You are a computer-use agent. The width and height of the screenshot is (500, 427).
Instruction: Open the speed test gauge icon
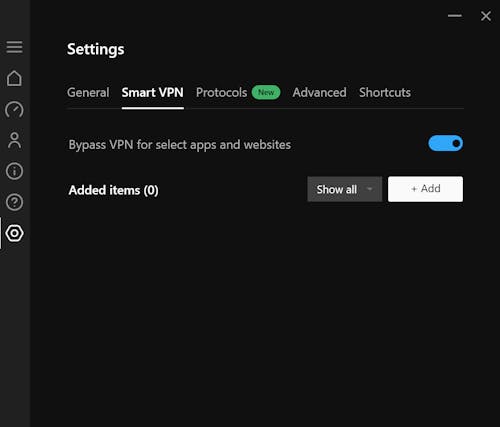(14, 110)
